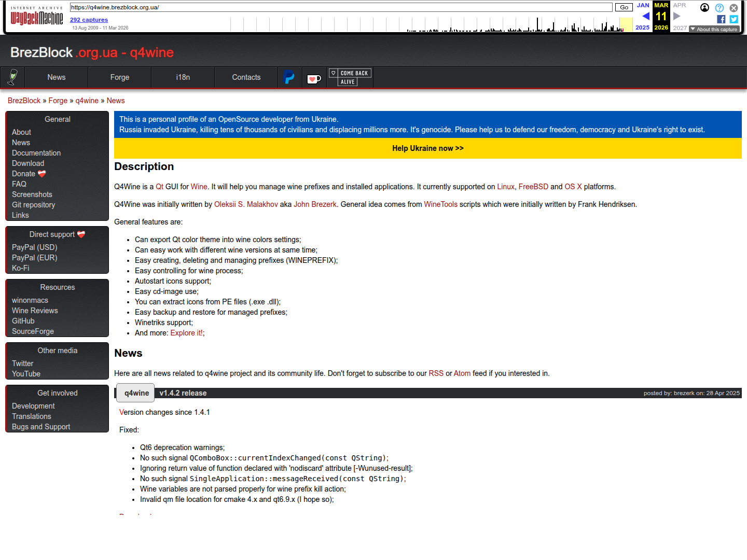The image size is (747, 560).
Task: Open Translations in Get involved
Action: [x=32, y=416]
